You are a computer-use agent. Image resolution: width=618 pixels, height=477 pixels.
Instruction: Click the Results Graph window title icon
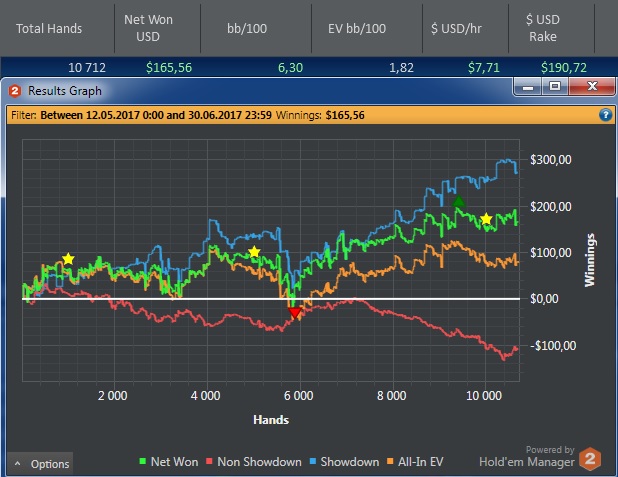pyautogui.click(x=15, y=91)
